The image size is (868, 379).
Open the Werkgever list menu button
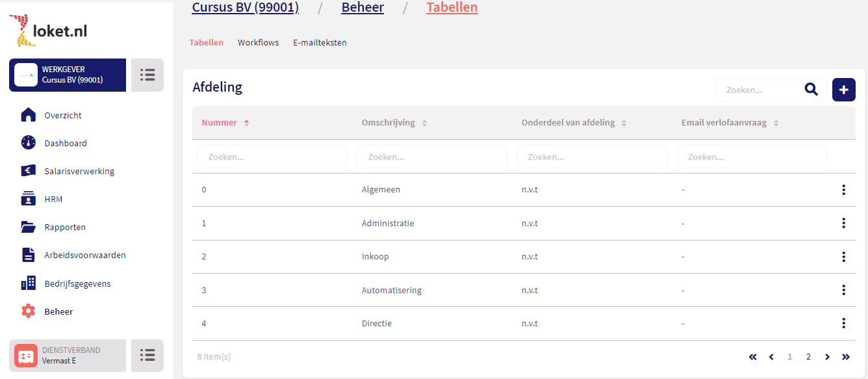tap(147, 75)
